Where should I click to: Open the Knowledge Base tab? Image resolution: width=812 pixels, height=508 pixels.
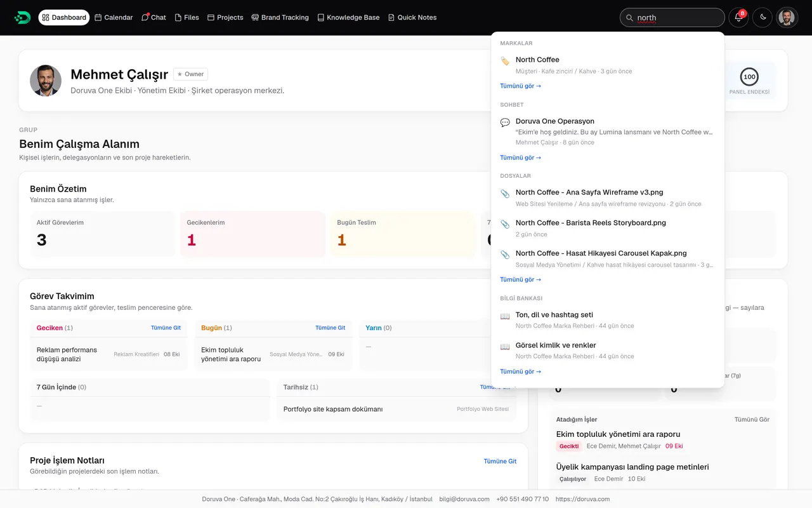[348, 18]
